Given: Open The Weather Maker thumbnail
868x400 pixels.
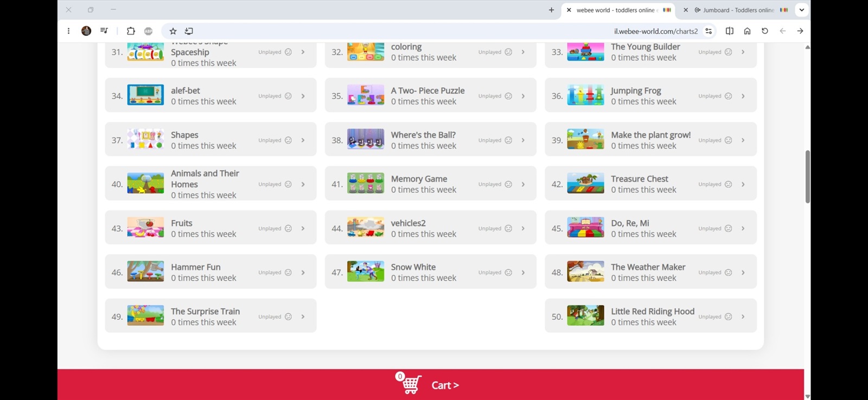Looking at the screenshot, I should tap(585, 272).
